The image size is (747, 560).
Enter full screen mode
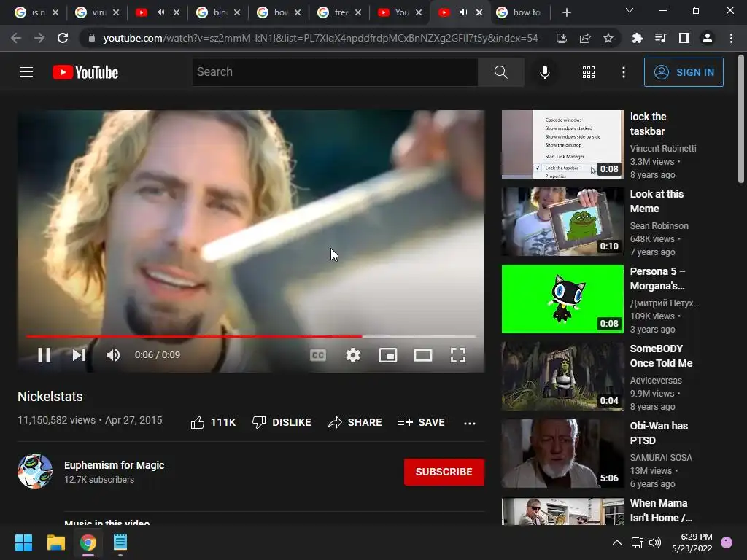458,355
